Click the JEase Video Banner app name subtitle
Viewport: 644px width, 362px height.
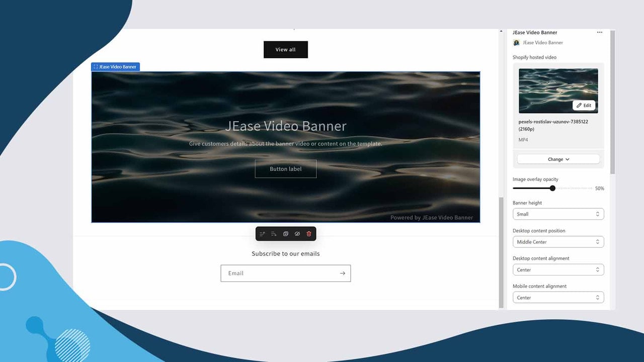[543, 43]
